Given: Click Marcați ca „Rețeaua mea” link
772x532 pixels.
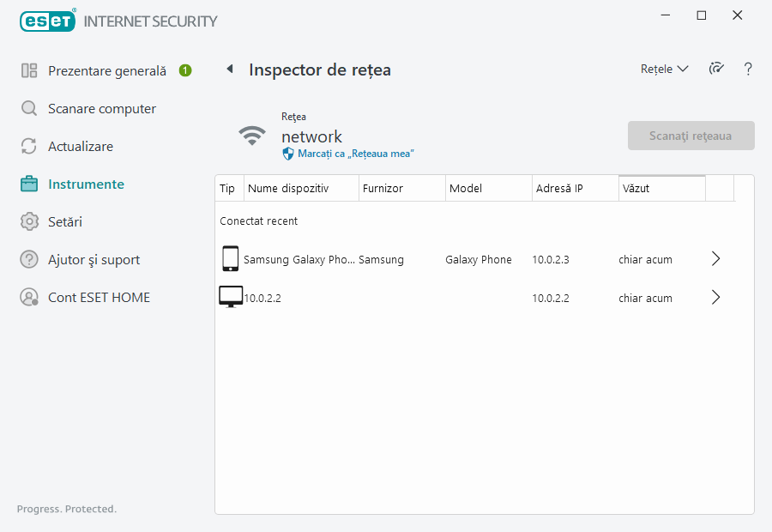Looking at the screenshot, I should (356, 154).
